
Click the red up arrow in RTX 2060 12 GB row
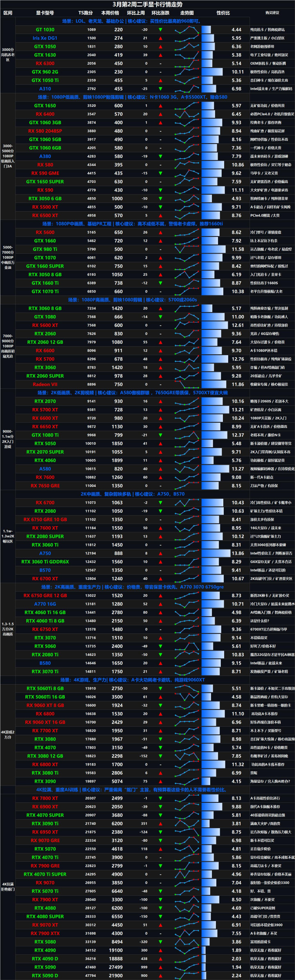pyautogui.click(x=160, y=342)
